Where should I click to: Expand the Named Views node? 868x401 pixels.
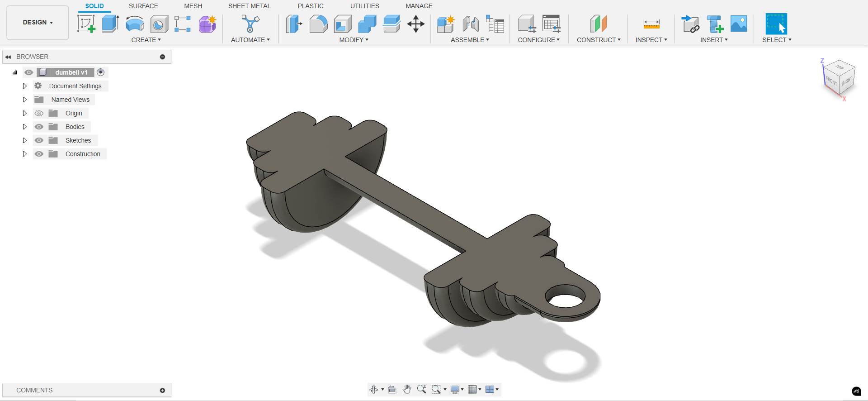(25, 100)
